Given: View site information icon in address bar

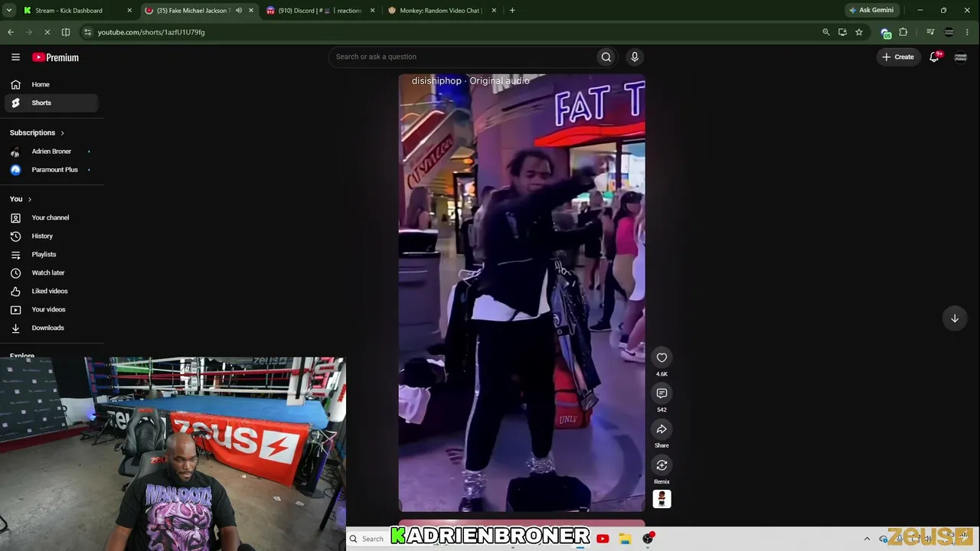Looking at the screenshot, I should 88,32.
